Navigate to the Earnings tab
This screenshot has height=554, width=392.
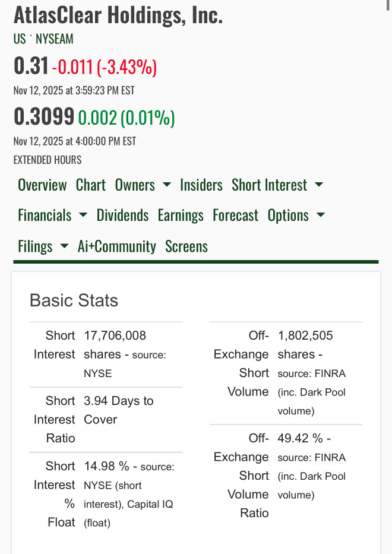(x=181, y=215)
